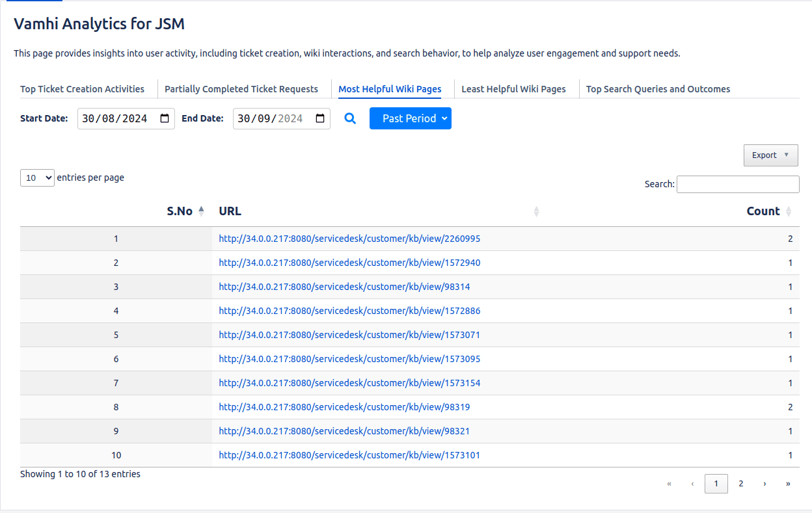Sort table by Count column arrows
Screen dimensions: 812x513
coord(789,211)
